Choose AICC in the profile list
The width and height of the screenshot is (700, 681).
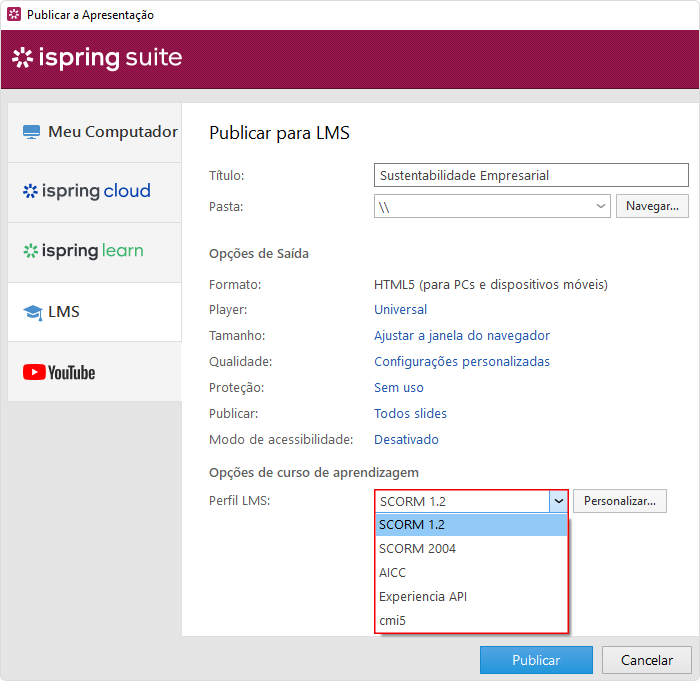tap(471, 572)
